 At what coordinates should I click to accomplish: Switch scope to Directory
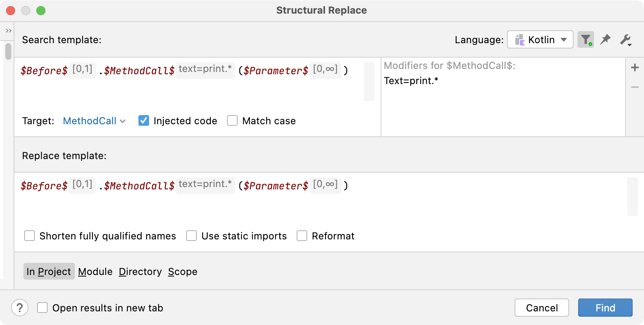140,271
